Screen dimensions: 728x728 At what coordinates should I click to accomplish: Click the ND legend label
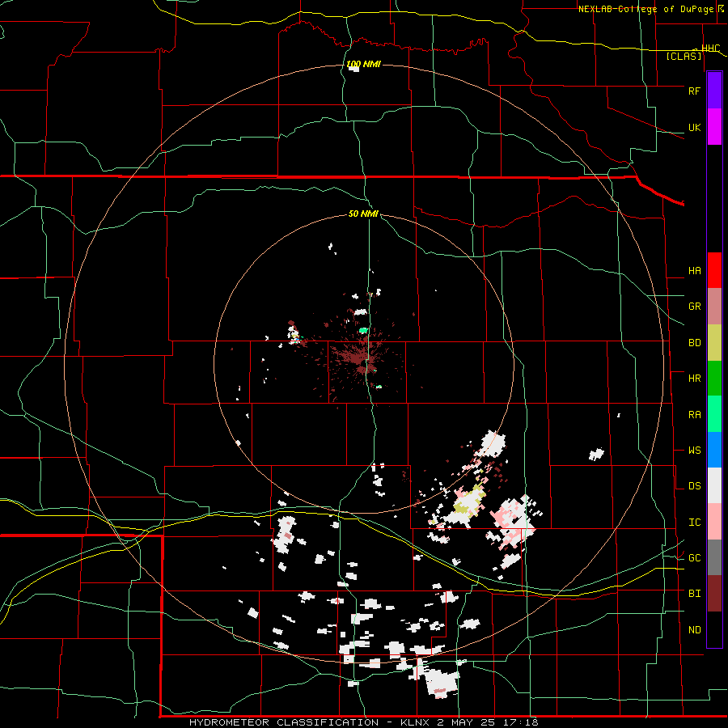(694, 630)
